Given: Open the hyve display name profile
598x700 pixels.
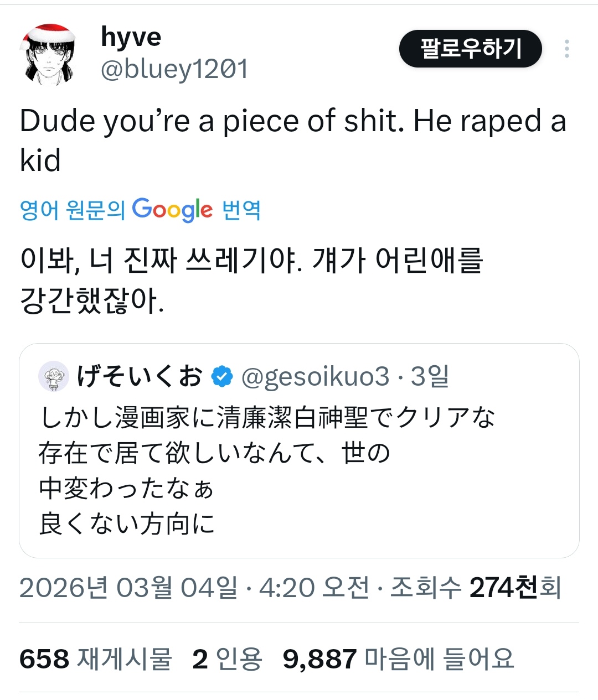Looking at the screenshot, I should [131, 37].
